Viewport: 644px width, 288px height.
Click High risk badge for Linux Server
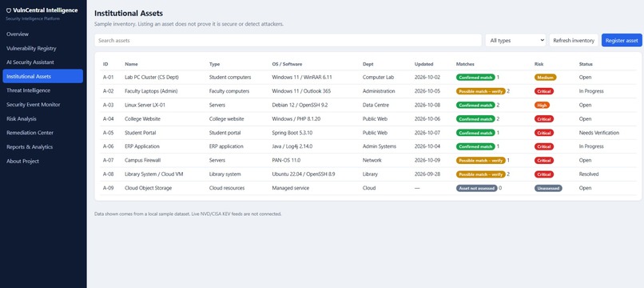pos(542,105)
